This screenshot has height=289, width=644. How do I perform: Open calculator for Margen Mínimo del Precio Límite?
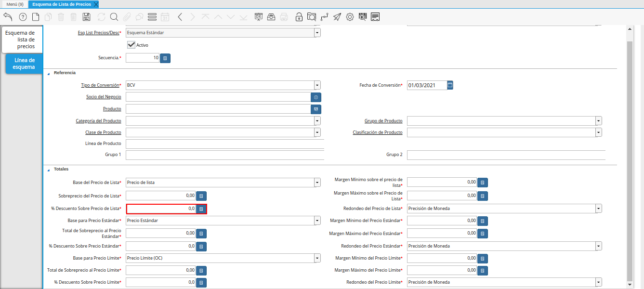click(x=482, y=259)
